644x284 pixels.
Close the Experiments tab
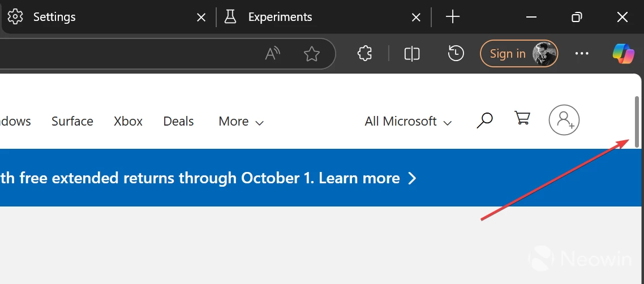pyautogui.click(x=416, y=18)
